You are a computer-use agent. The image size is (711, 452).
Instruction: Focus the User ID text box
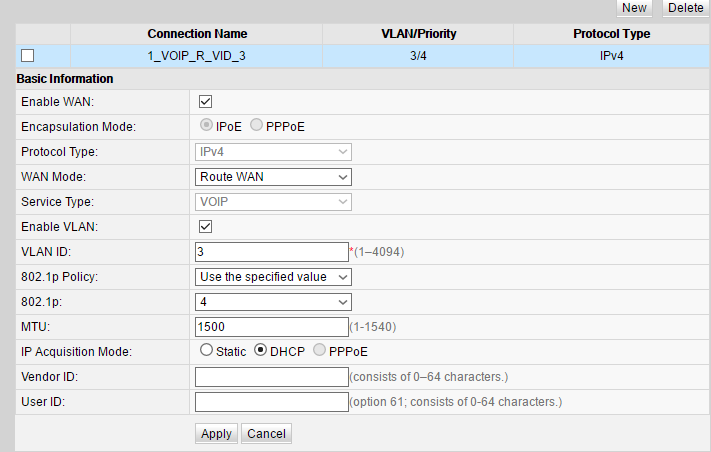[x=271, y=402]
